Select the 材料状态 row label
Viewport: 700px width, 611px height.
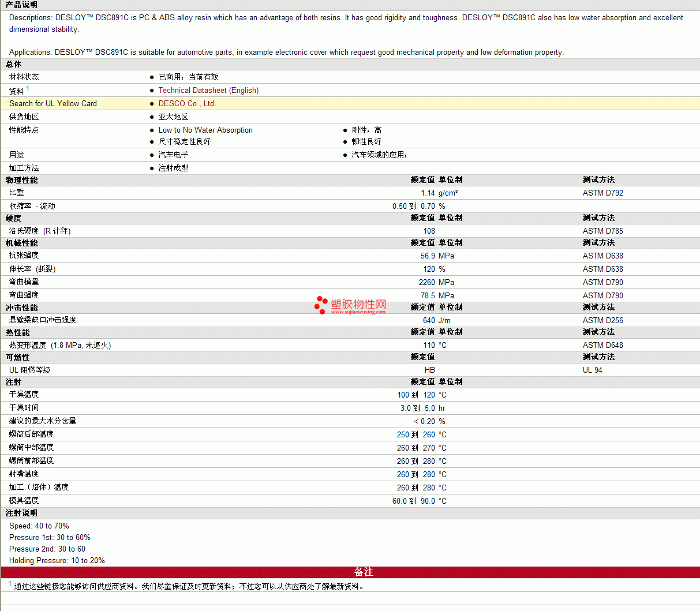pos(24,77)
